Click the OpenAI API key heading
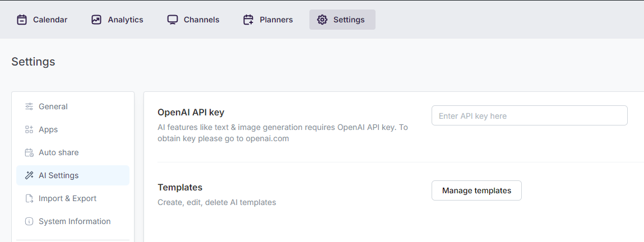 pyautogui.click(x=191, y=113)
